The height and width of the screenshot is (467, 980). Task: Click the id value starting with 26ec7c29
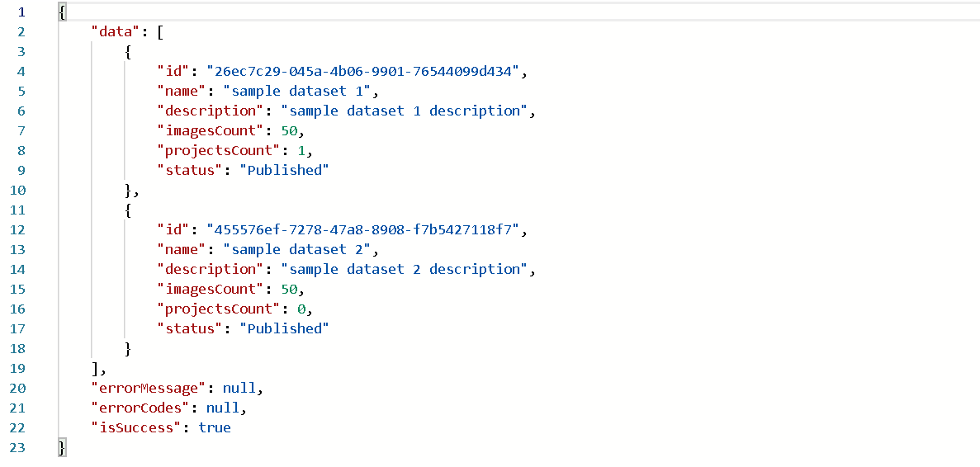point(367,71)
